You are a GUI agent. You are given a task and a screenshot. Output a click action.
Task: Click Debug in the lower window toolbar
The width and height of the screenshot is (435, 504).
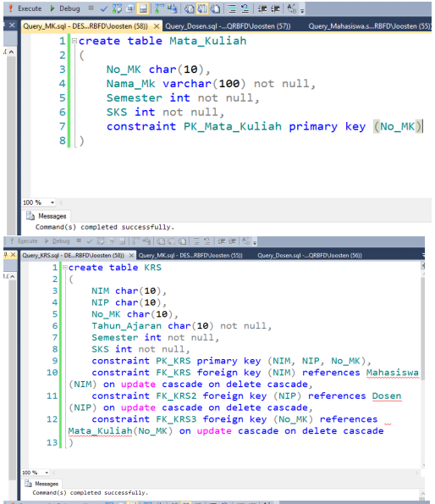(58, 241)
